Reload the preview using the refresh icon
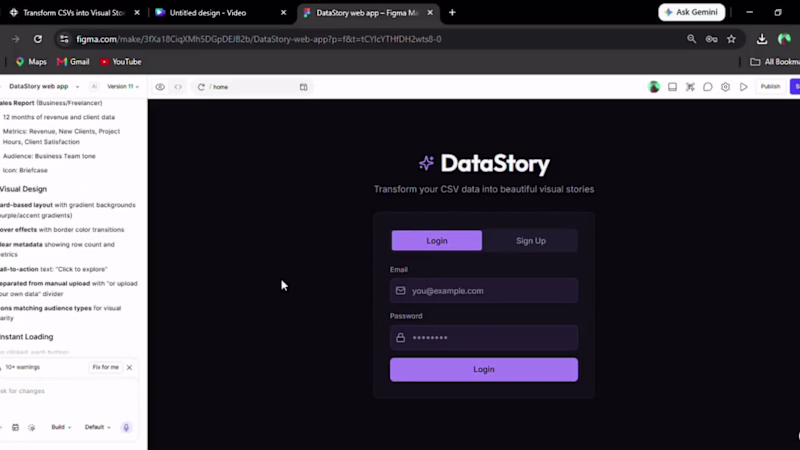Screen dimensions: 800x450 pos(201,87)
